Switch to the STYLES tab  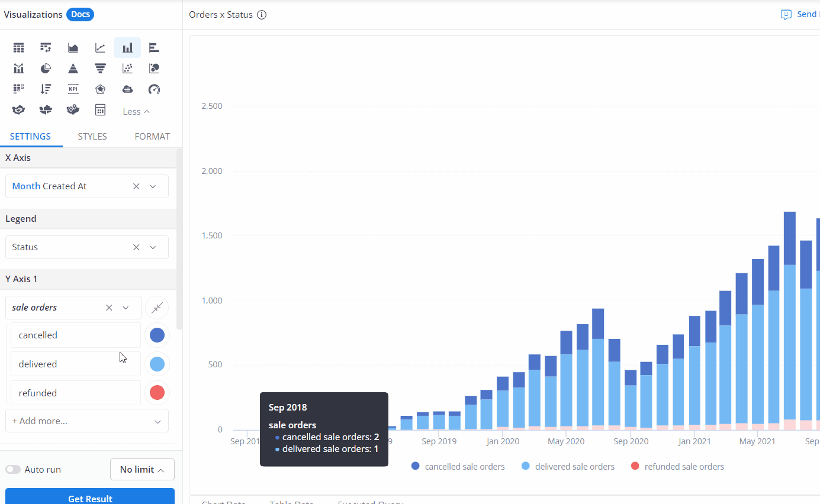click(92, 137)
